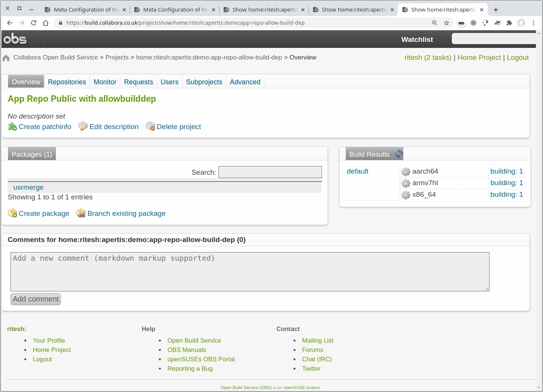543x392 pixels.
Task: Open a new browser tab
Action: coord(496,10)
